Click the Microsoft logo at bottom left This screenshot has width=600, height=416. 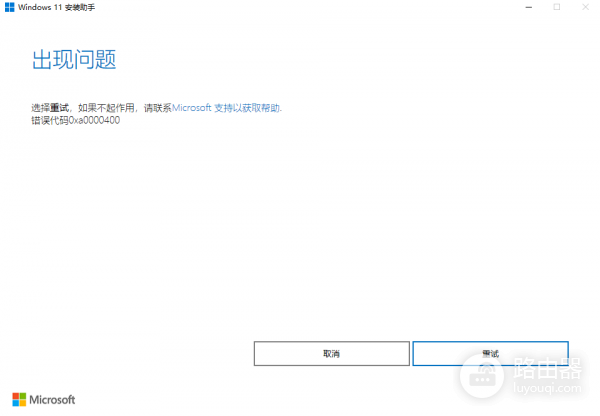click(x=44, y=400)
